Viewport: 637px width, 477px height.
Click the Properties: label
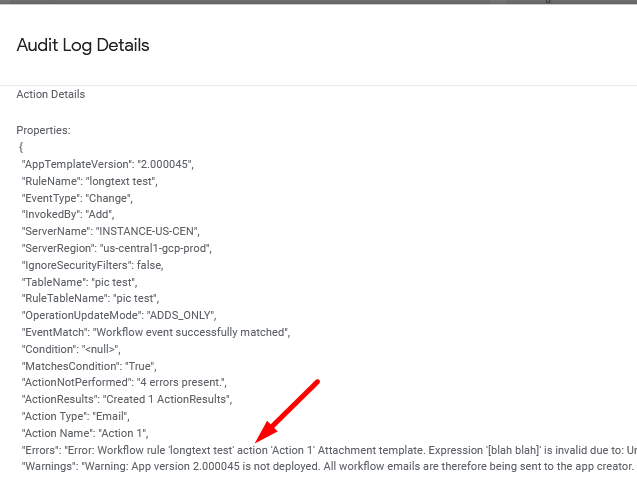pos(43,130)
